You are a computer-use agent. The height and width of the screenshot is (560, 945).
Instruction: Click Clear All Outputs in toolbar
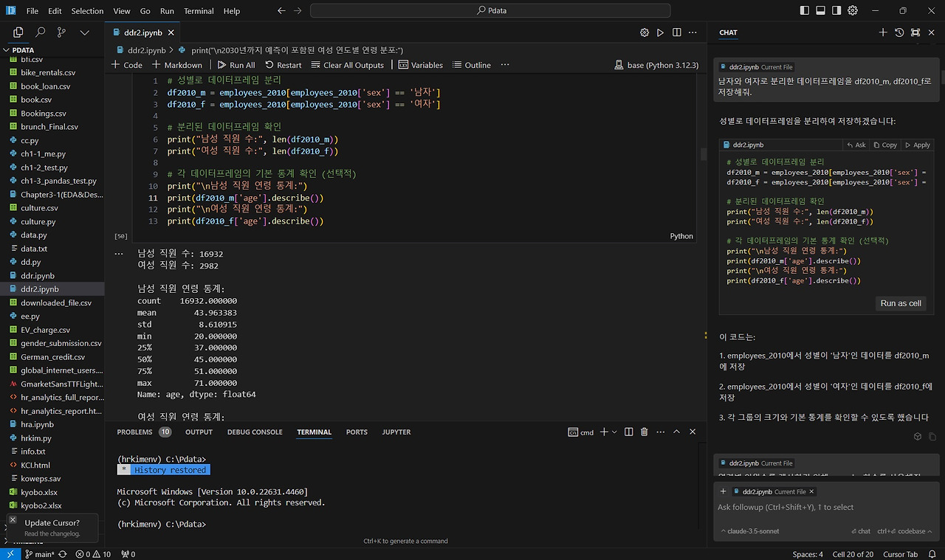pyautogui.click(x=347, y=65)
